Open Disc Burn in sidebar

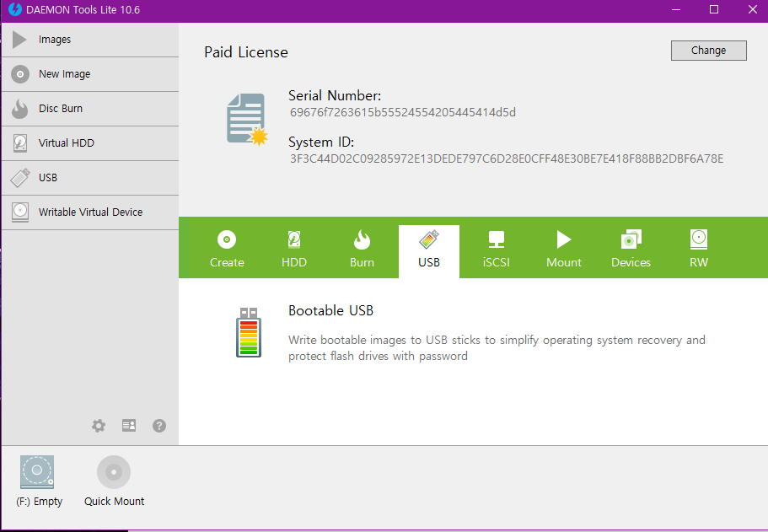[90, 109]
